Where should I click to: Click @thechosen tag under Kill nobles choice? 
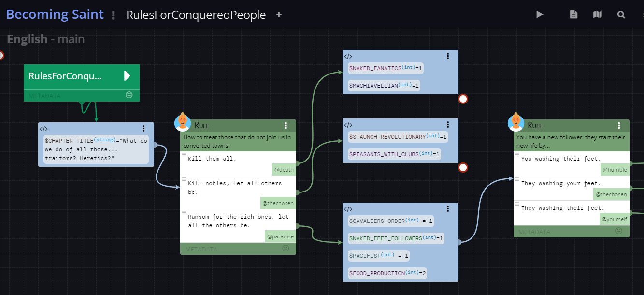tap(278, 203)
